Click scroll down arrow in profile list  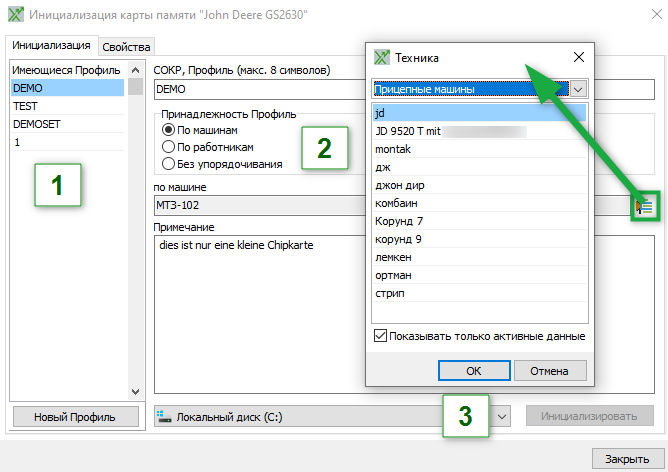click(x=135, y=391)
